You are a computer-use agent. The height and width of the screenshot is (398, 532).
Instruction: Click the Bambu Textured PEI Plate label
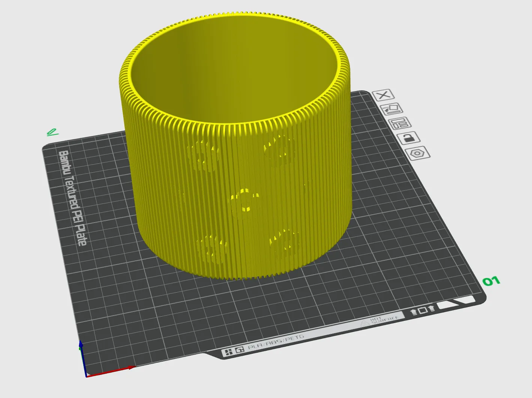[x=73, y=198]
